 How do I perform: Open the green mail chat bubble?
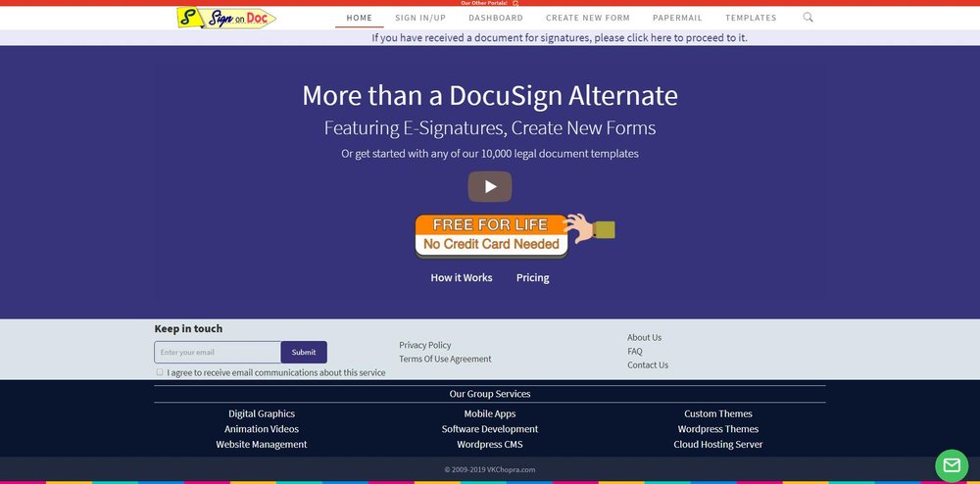click(952, 466)
